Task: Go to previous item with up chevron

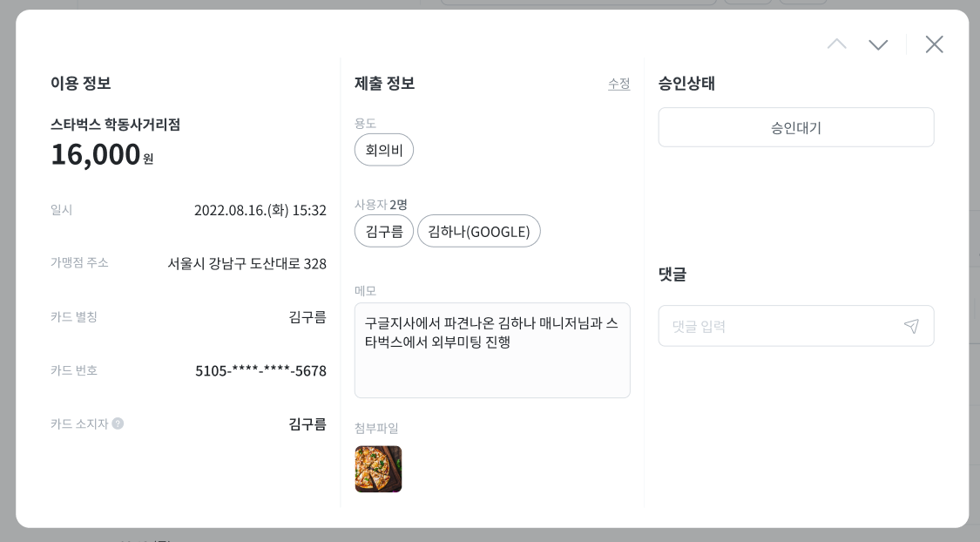Action: (837, 44)
